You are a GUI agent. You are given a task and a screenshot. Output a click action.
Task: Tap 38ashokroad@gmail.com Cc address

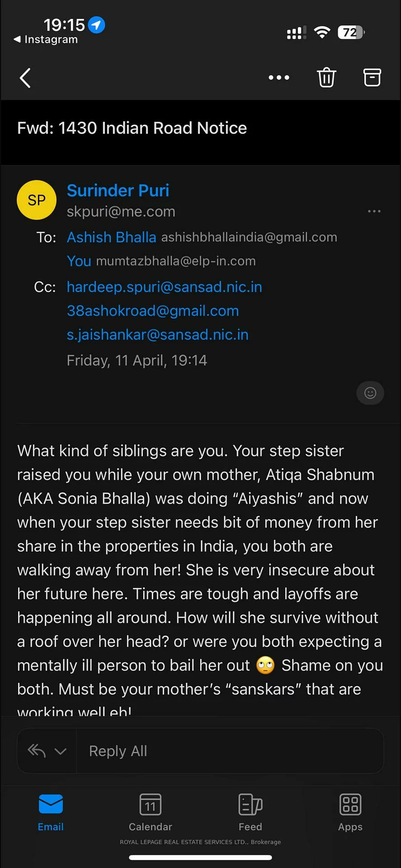[x=153, y=311]
